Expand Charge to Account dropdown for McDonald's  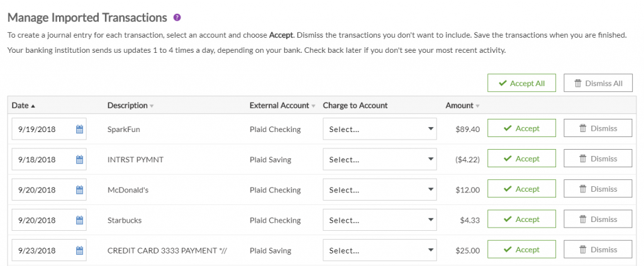coord(379,190)
